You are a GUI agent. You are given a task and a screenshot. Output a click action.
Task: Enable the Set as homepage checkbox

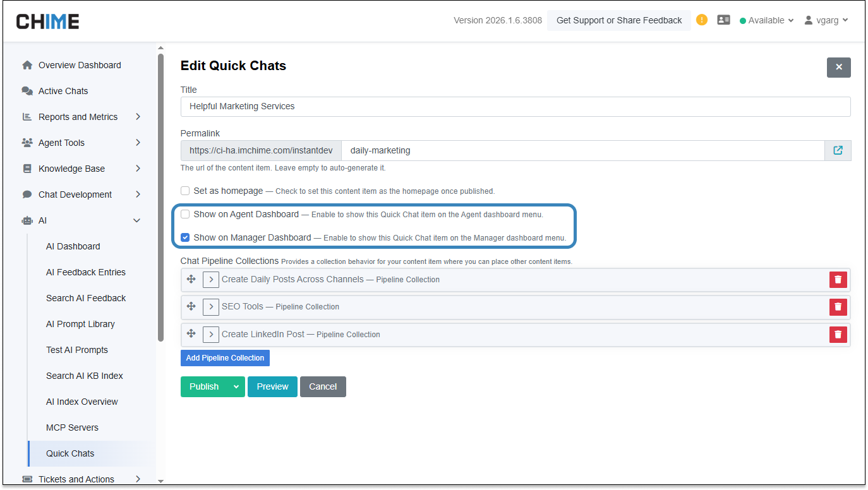coord(185,191)
